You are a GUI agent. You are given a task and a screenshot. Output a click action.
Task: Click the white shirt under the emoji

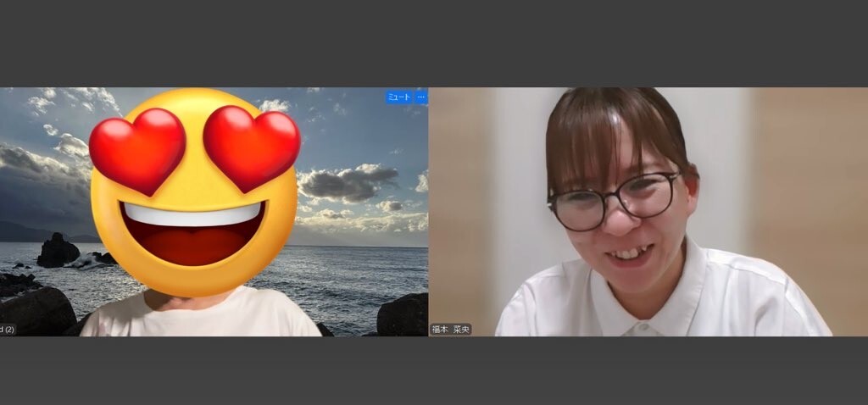pyautogui.click(x=199, y=313)
